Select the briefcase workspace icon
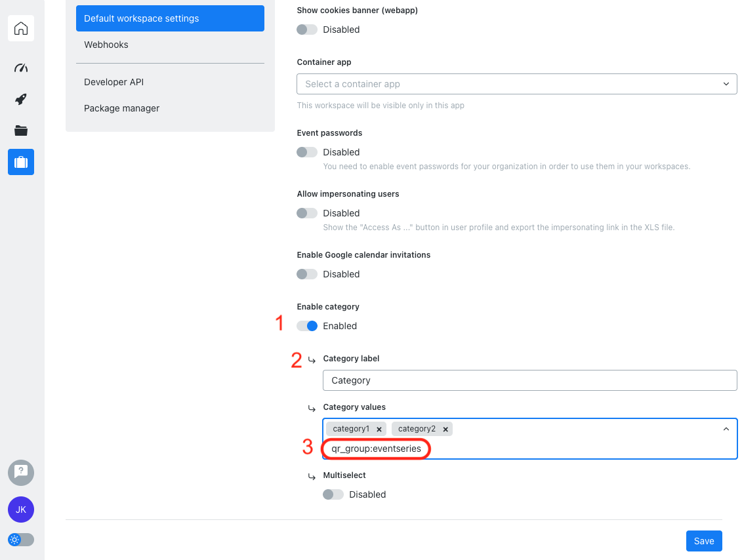742x560 pixels. [x=21, y=162]
